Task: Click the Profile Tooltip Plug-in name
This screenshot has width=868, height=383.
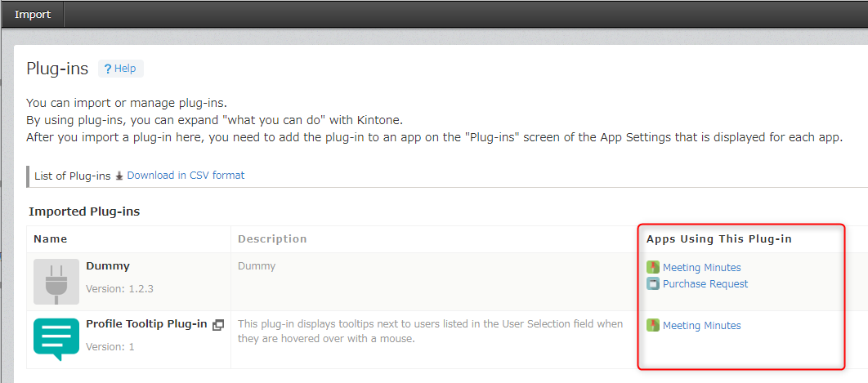Action: 146,324
